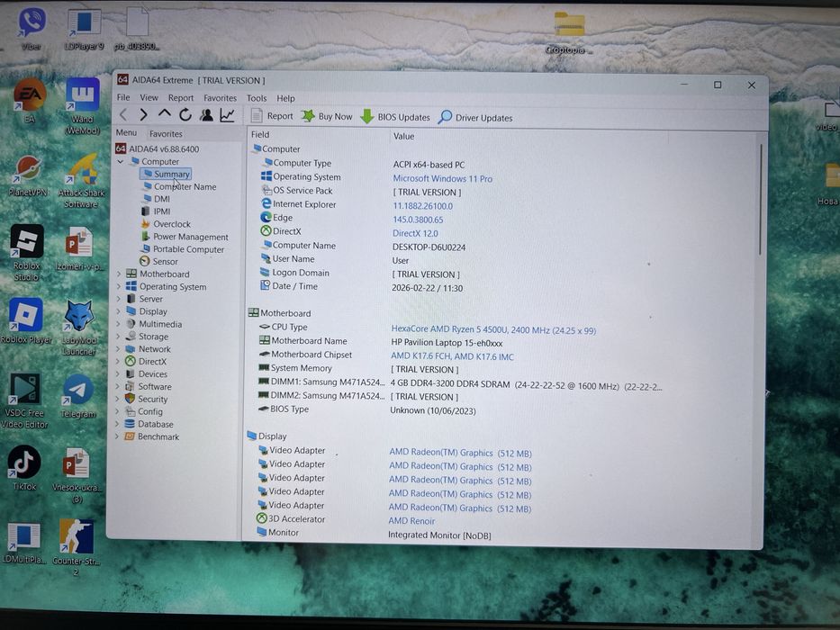Open the Microsoft Windows 11 Pro link

click(x=442, y=178)
